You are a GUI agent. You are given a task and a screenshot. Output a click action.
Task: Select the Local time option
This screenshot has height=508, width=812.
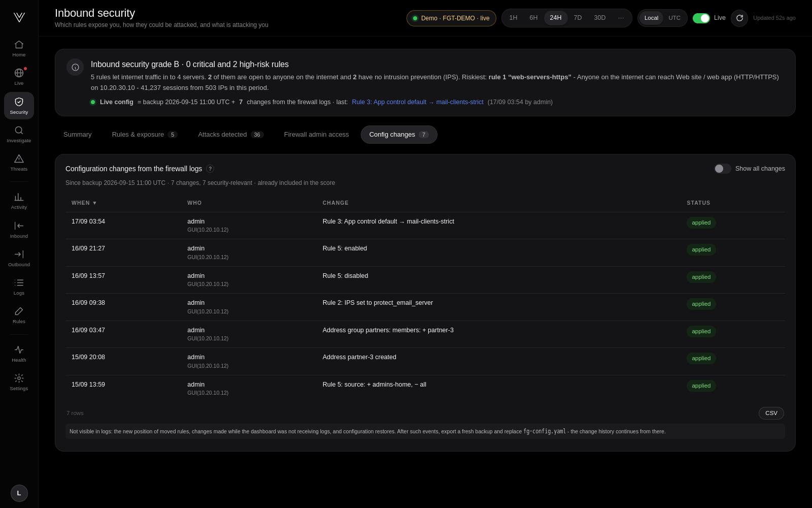pyautogui.click(x=651, y=18)
